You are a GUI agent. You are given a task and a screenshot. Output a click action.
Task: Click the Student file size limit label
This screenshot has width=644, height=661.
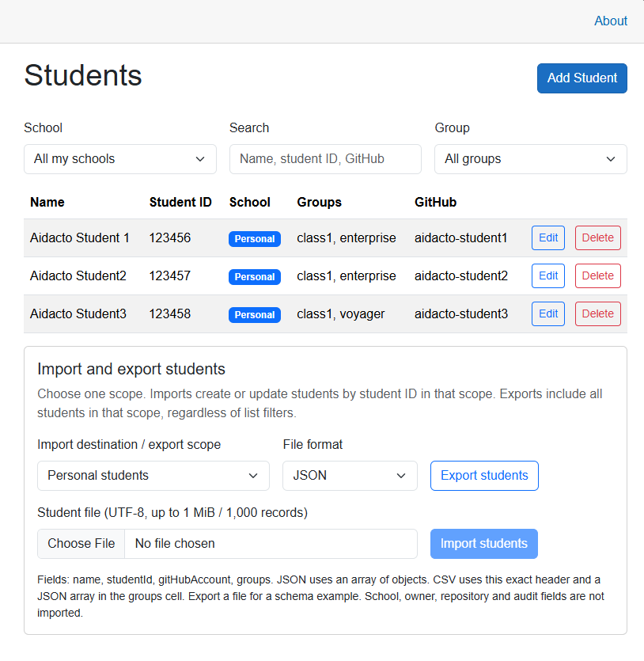[x=172, y=513]
